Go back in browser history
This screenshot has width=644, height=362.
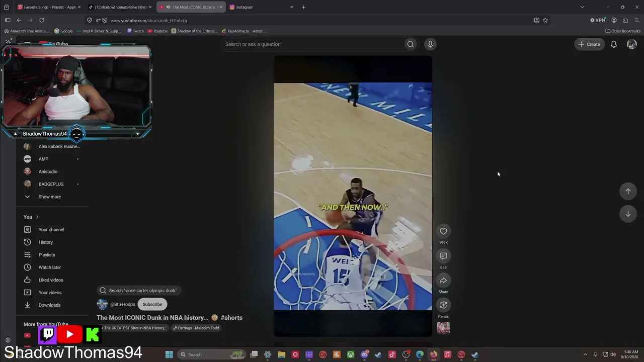click(19, 20)
